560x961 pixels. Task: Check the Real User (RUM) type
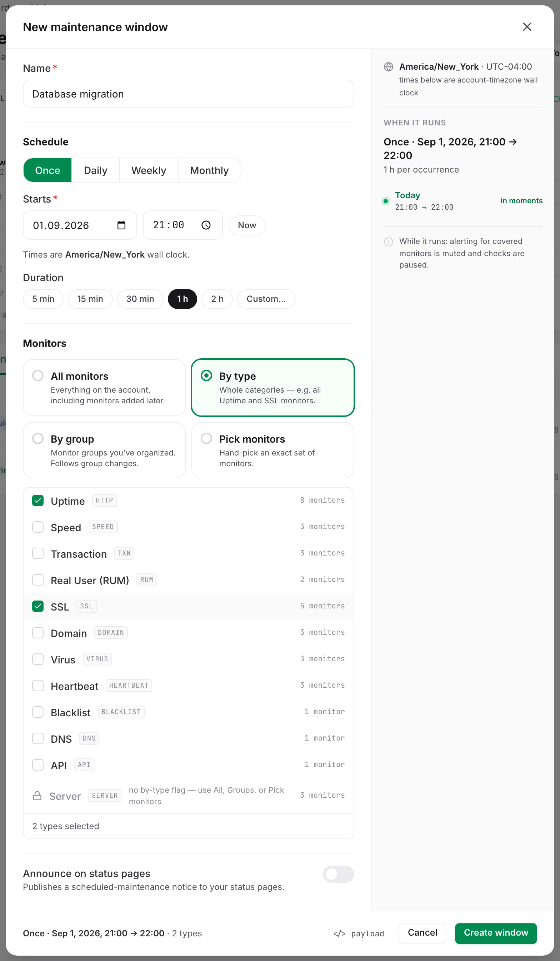point(38,580)
